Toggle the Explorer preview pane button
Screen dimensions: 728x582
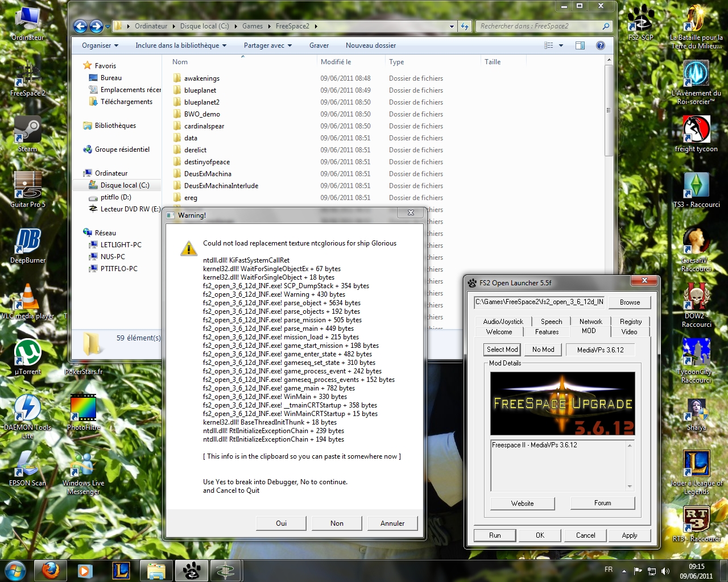[580, 45]
